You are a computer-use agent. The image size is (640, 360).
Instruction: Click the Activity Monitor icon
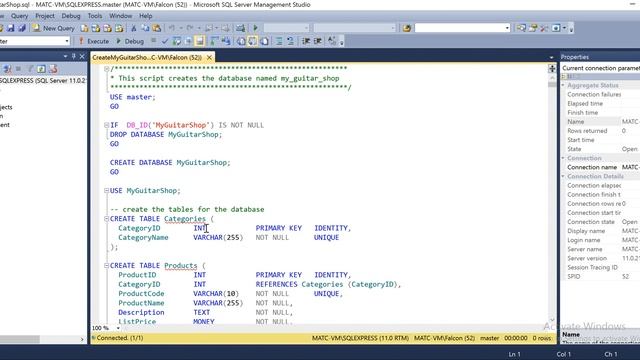[240, 28]
